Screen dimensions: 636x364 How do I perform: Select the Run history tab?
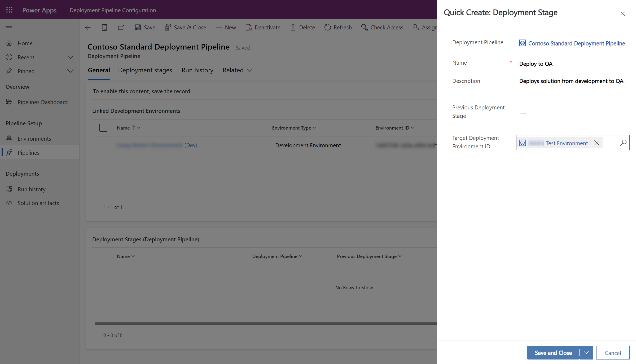(198, 70)
